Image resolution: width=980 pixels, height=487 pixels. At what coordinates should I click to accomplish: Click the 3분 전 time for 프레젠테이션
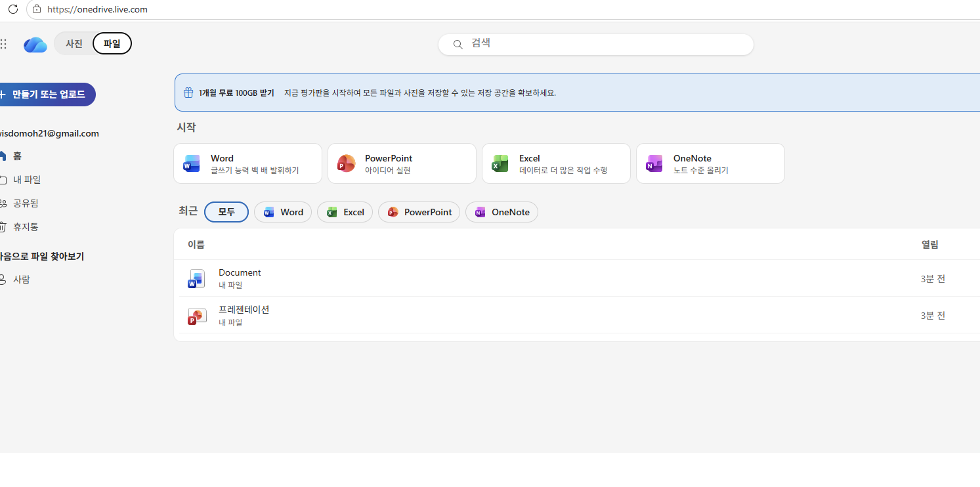click(933, 316)
